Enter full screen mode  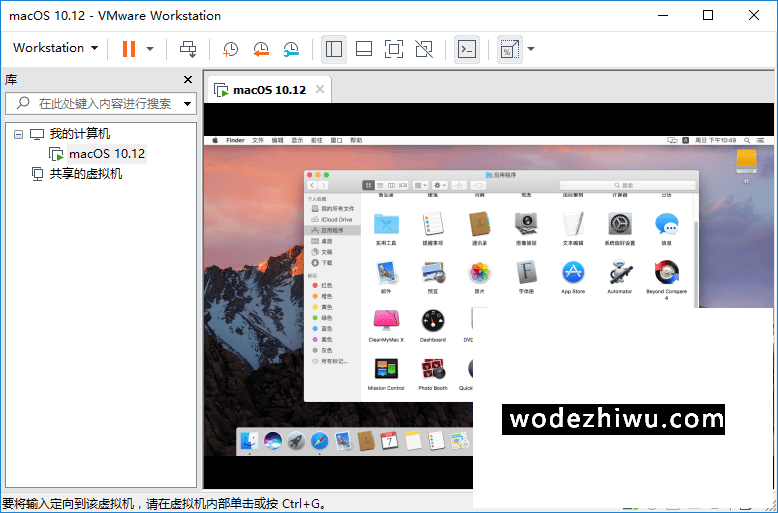point(394,49)
